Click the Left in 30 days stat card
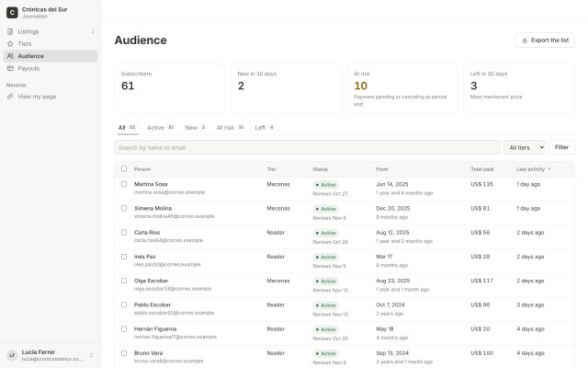Image resolution: width=588 pixels, height=368 pixels. coord(519,88)
